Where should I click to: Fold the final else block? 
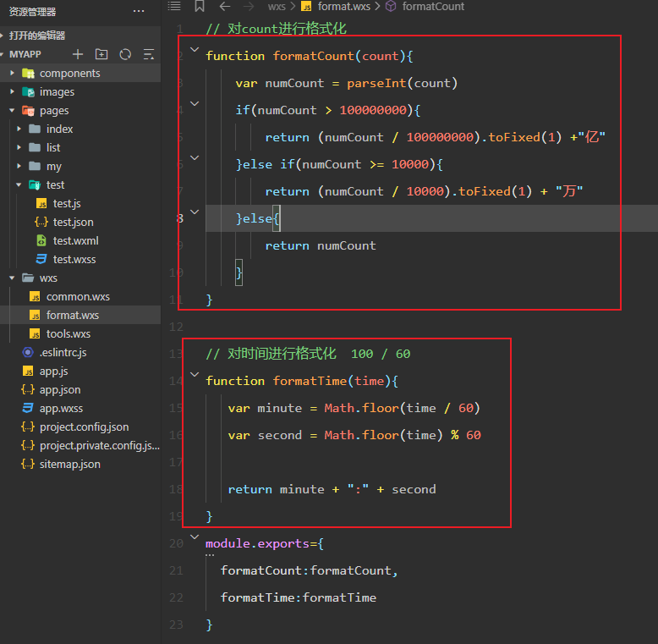195,212
